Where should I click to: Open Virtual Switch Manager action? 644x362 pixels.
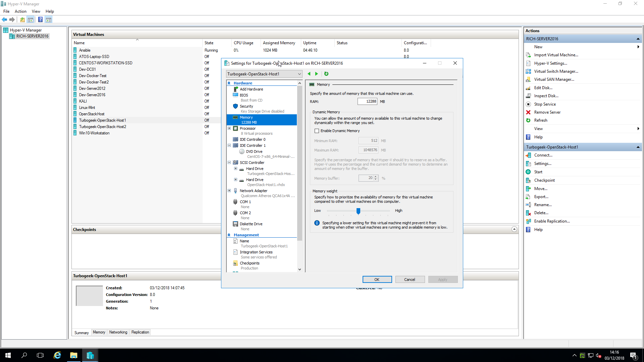pos(556,71)
